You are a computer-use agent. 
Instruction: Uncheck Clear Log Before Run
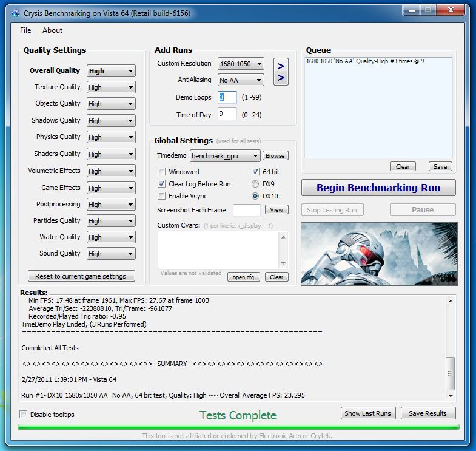[x=161, y=184]
